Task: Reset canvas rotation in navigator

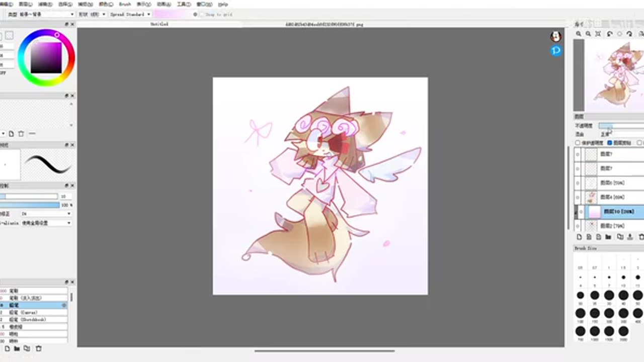Action: pos(619,34)
